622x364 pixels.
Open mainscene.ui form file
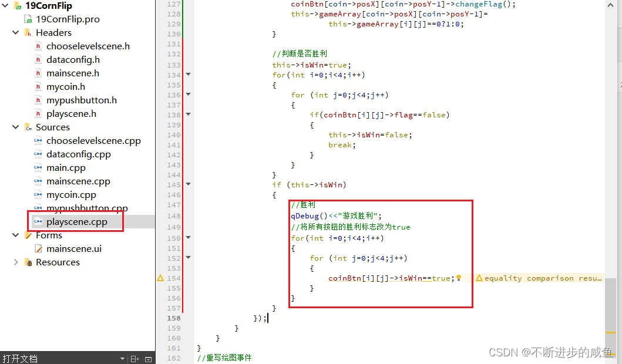pyautogui.click(x=74, y=248)
